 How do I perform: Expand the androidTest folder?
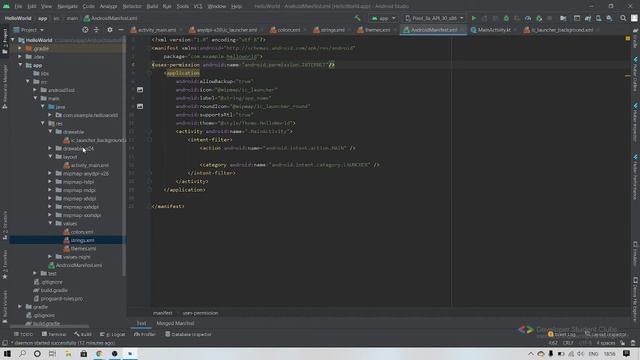(35, 90)
